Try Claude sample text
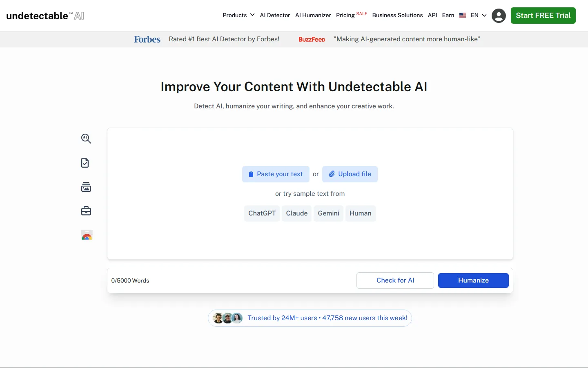 pyautogui.click(x=297, y=213)
